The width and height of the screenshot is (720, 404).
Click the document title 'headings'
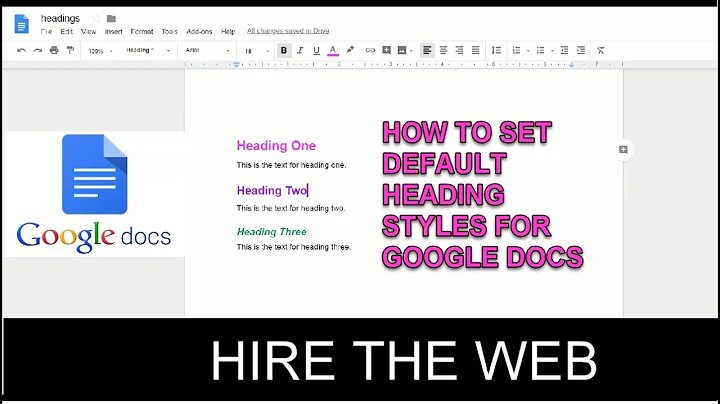pyautogui.click(x=60, y=18)
